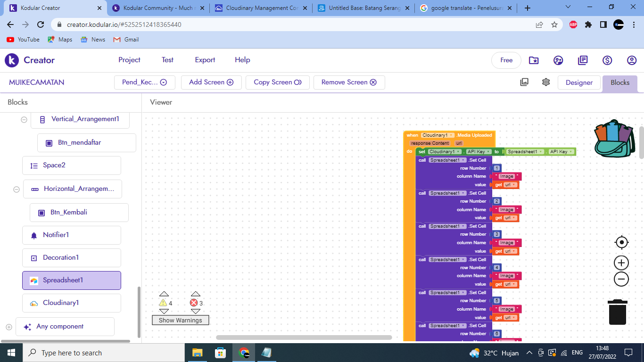644x362 pixels.
Task: Collapse the Vertical_Arrangement1 tree item
Action: (24, 119)
